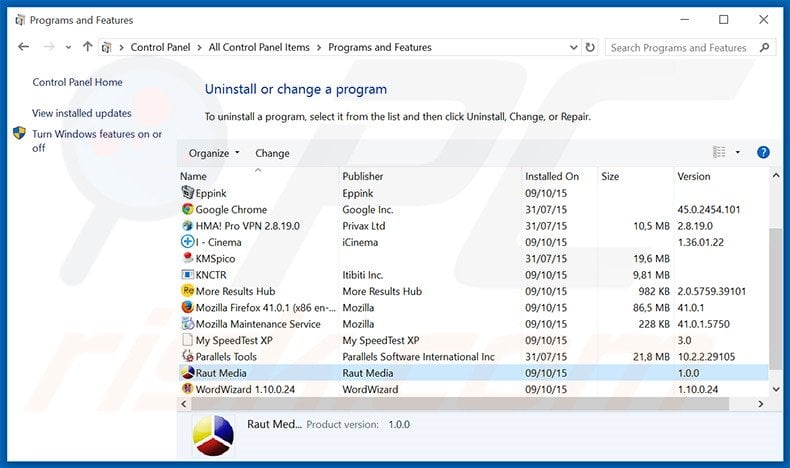Open Turn Windows features on or off
This screenshot has width=790, height=468.
coord(97,141)
